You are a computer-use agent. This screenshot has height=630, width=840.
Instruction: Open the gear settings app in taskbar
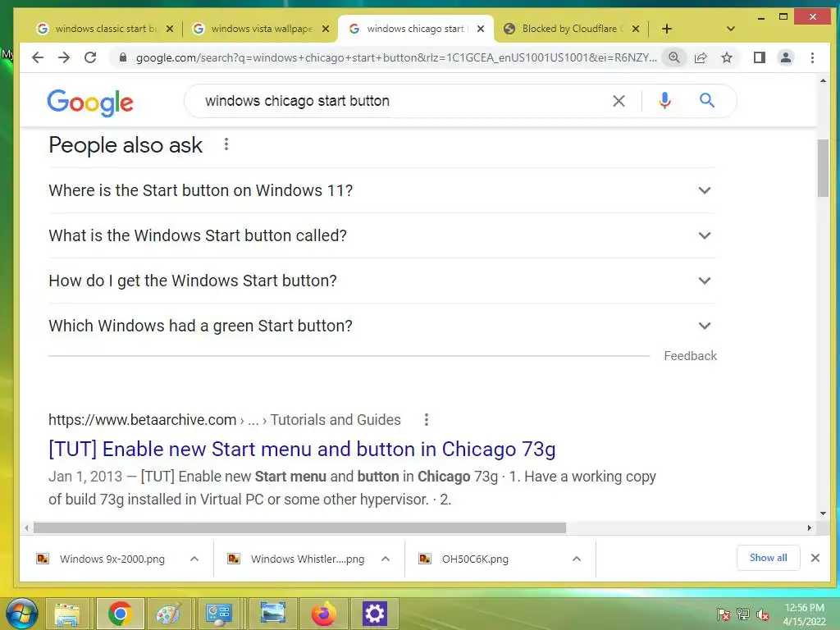click(374, 614)
